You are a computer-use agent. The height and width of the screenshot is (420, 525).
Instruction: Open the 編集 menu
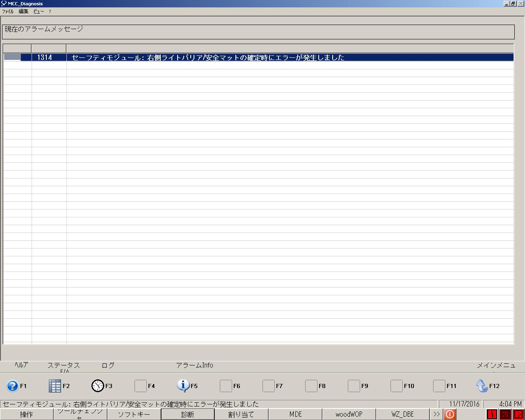[x=23, y=11]
